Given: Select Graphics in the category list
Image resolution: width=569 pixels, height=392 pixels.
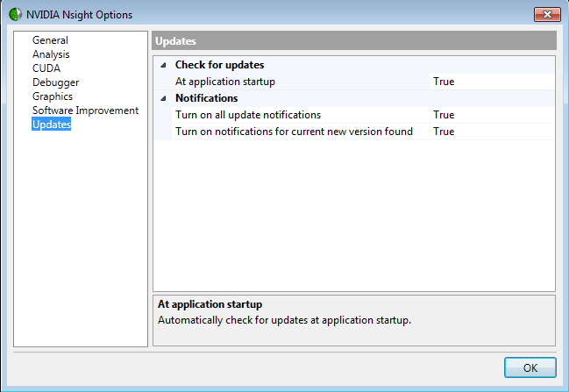Looking at the screenshot, I should coord(53,96).
